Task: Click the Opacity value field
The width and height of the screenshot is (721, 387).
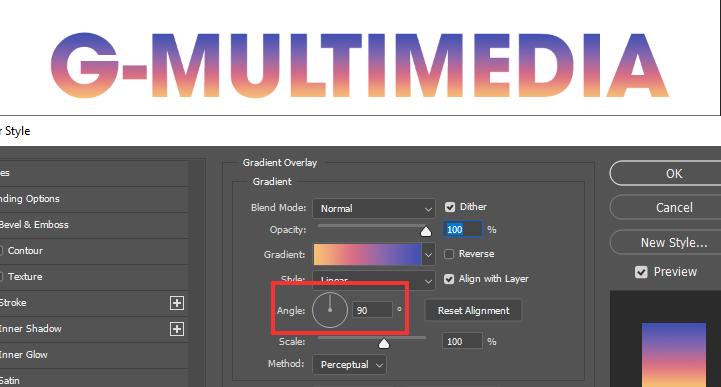Action: coord(463,229)
